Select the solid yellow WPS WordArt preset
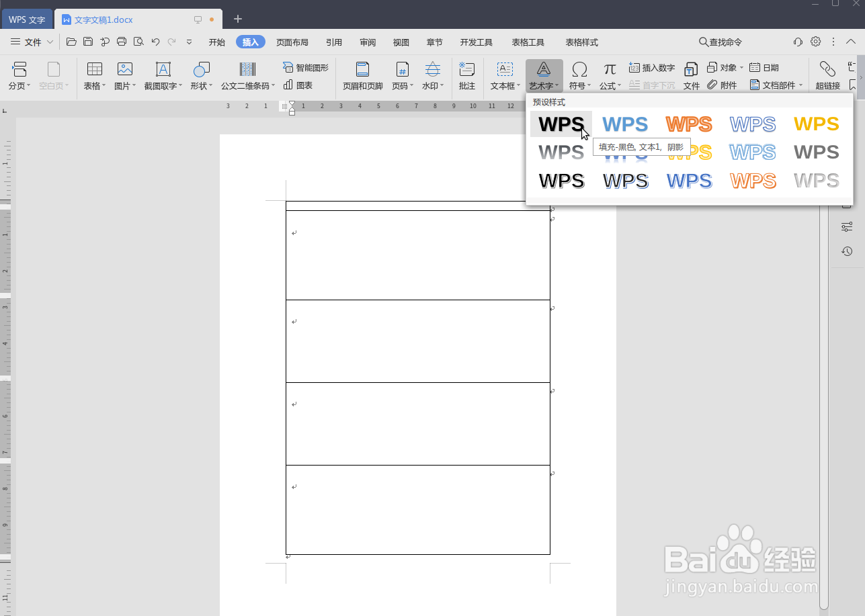 coord(817,124)
